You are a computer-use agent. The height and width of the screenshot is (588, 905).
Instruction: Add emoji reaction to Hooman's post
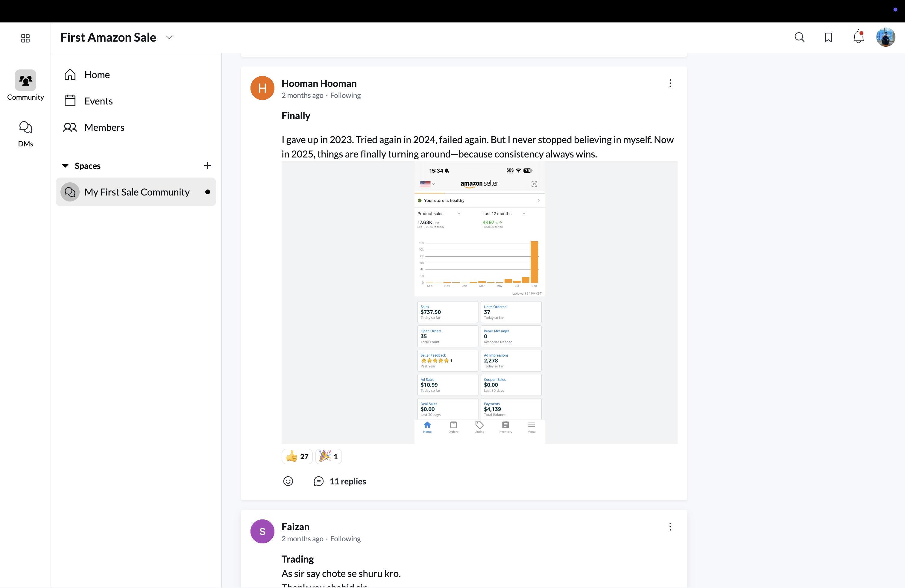(288, 481)
